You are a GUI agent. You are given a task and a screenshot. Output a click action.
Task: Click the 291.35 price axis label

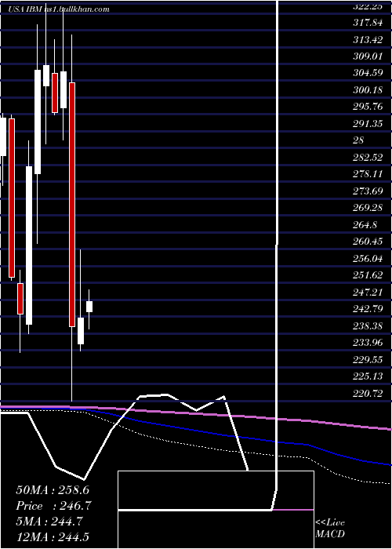(x=368, y=124)
